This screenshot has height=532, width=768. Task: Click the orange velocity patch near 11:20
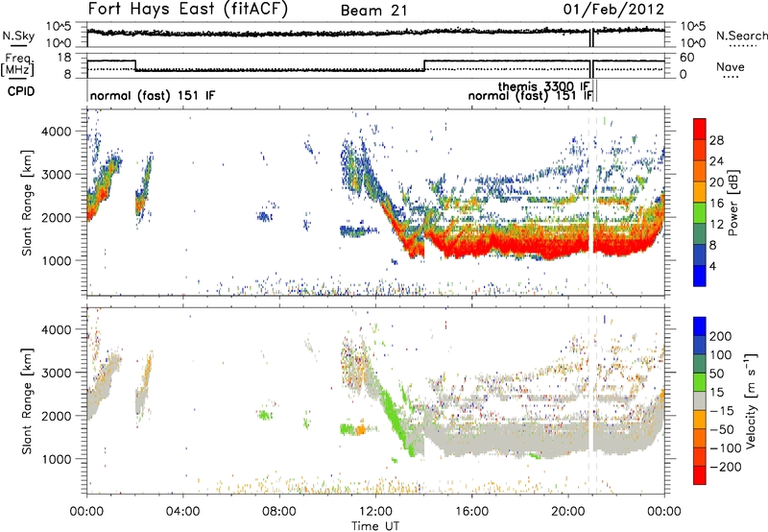pos(361,429)
